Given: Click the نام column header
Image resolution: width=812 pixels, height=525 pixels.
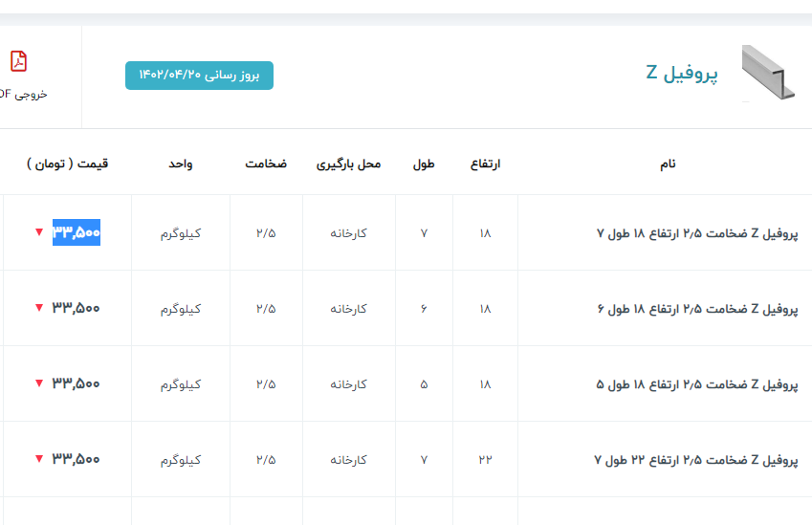Looking at the screenshot, I should pos(668,164).
